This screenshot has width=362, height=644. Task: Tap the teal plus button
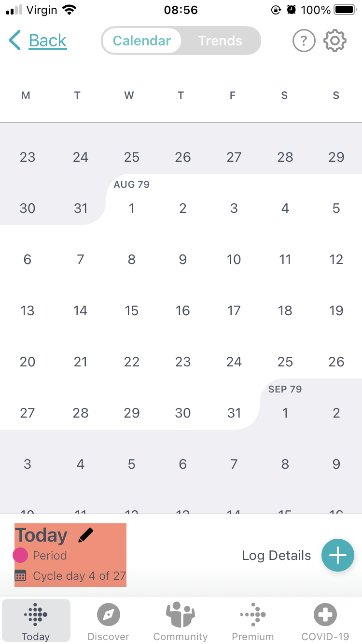point(338,555)
